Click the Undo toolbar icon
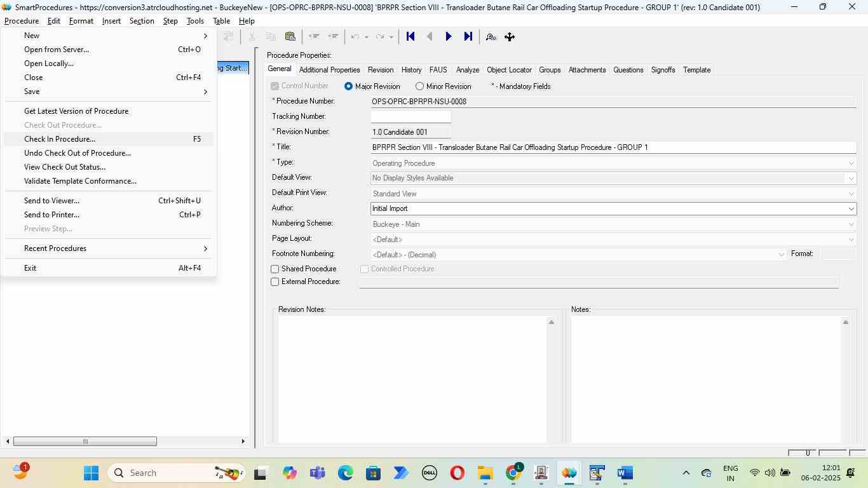 click(x=356, y=37)
